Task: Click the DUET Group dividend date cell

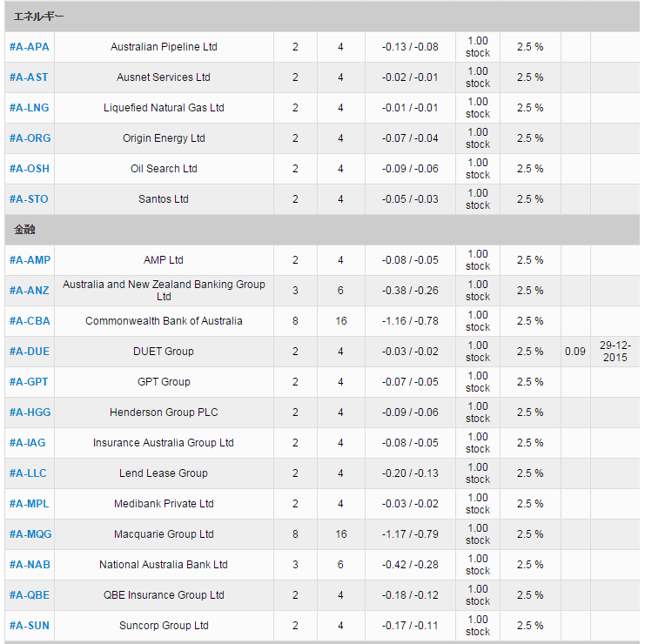Action: tap(615, 352)
